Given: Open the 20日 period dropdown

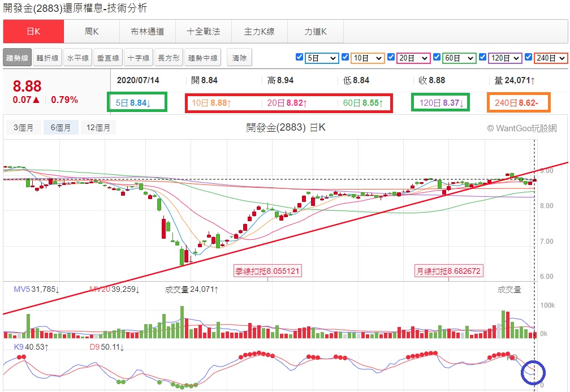Looking at the screenshot, I should click(x=413, y=58).
